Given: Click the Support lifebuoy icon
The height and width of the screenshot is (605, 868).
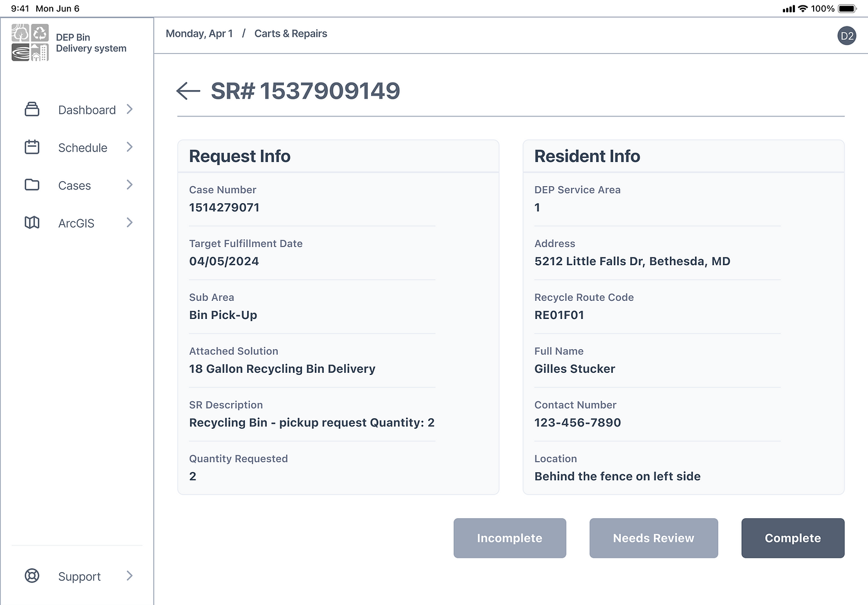Looking at the screenshot, I should tap(32, 575).
